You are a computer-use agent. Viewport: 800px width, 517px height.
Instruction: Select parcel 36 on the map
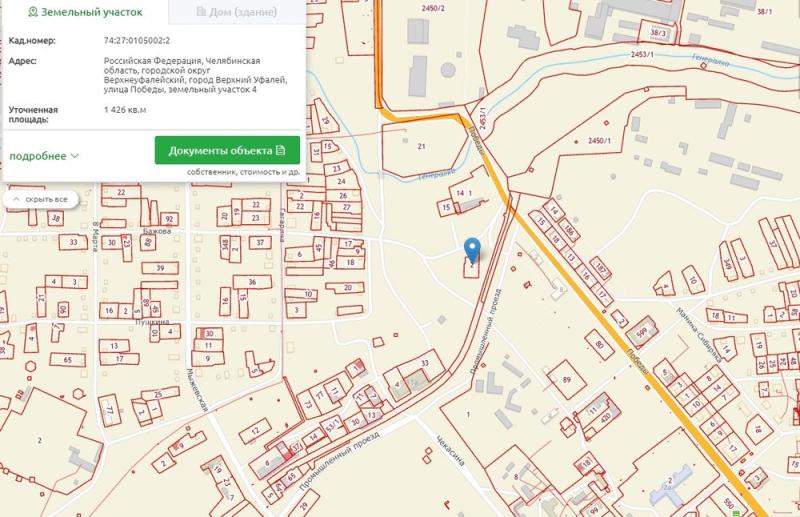click(x=252, y=282)
